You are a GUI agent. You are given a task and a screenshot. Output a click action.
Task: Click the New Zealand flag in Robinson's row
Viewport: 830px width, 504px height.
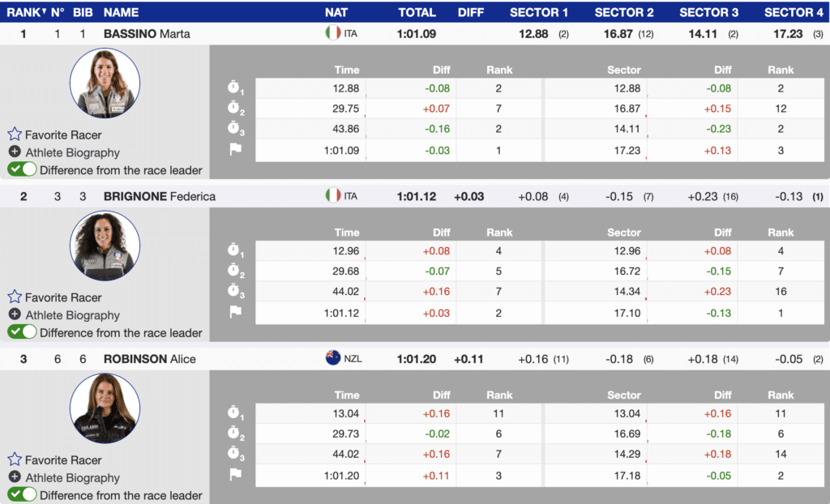coord(332,358)
